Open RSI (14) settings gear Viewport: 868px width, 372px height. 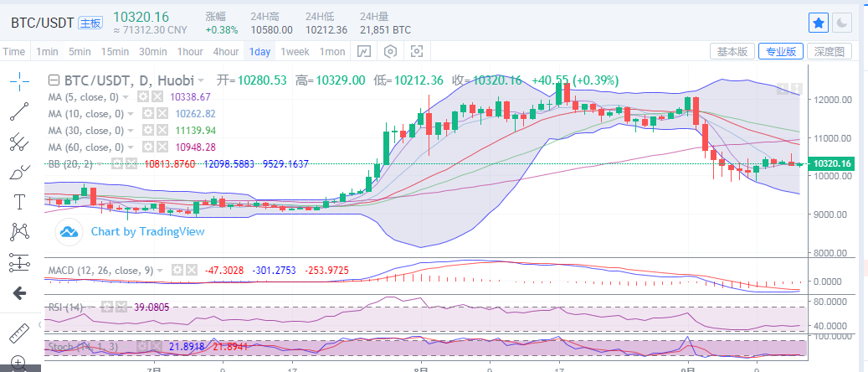pyautogui.click(x=107, y=307)
